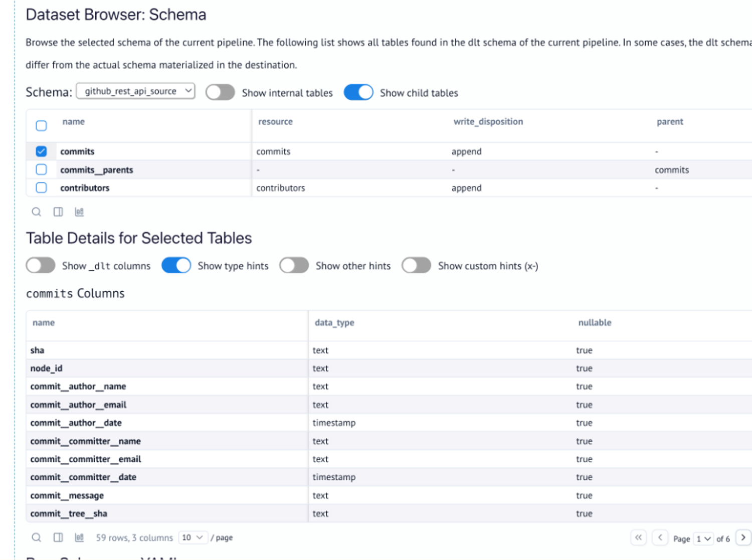Open the Schema dropdown showing github_rest_api_source
The width and height of the screenshot is (752, 560).
click(135, 91)
